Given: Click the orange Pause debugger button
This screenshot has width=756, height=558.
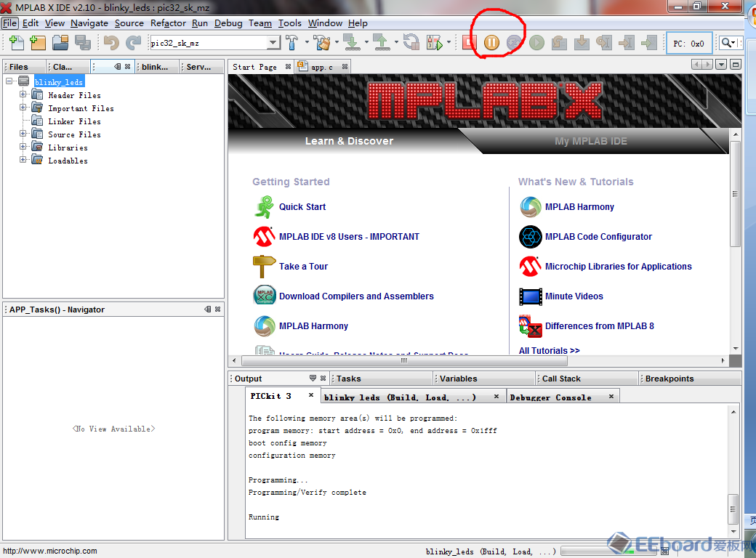Looking at the screenshot, I should pyautogui.click(x=491, y=43).
